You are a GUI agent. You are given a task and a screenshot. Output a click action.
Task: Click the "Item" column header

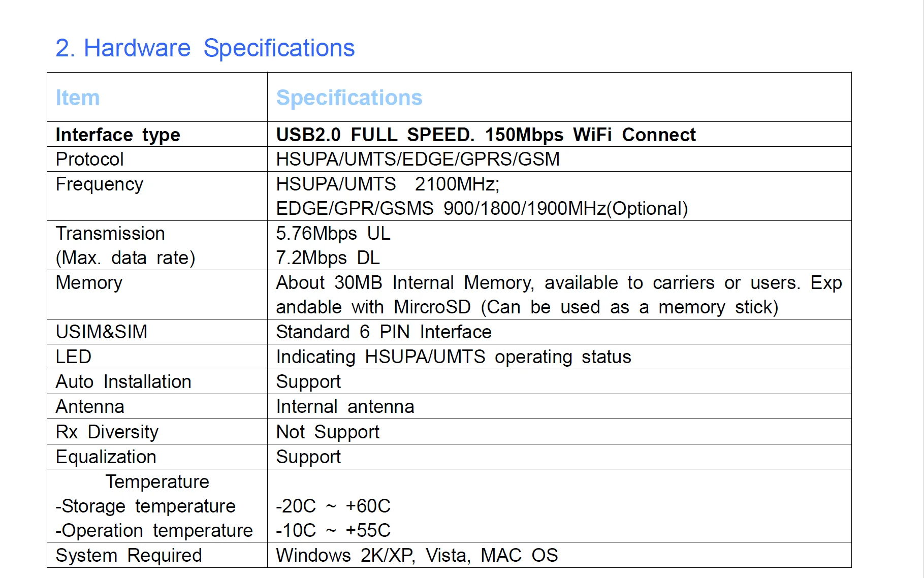click(x=78, y=98)
